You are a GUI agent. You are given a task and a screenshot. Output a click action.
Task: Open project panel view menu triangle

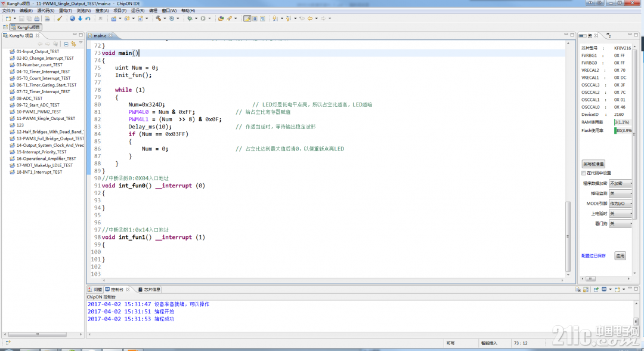81,43
